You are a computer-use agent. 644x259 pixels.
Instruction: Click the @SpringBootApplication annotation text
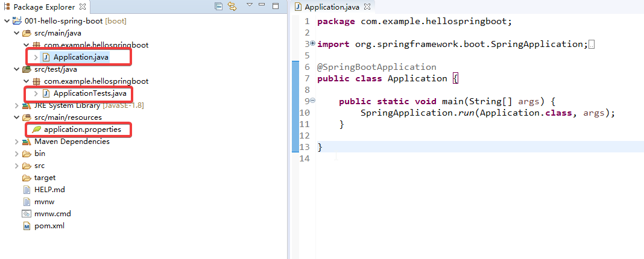[x=377, y=67]
